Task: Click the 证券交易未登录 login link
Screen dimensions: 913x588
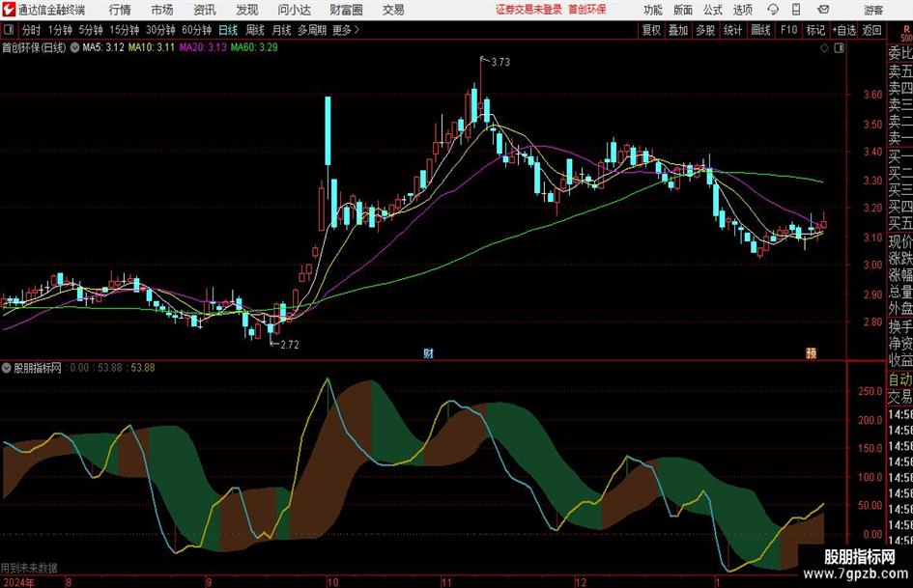Action: [x=528, y=10]
